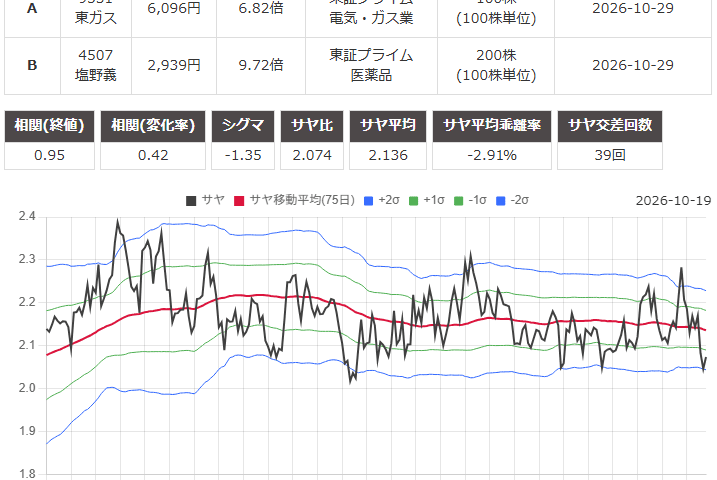717x480 pixels.
Task: Toggle the green -1σ legend swatch
Action: tap(458, 201)
